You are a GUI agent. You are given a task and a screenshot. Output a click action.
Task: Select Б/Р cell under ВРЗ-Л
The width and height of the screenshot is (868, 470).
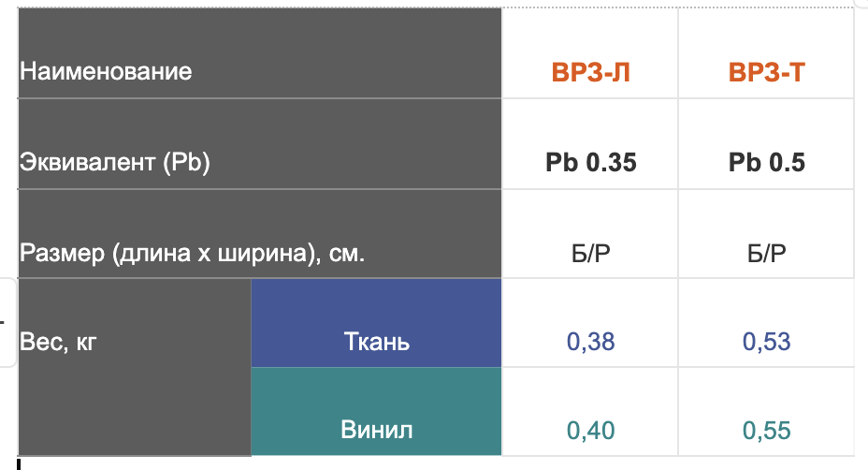point(590,254)
